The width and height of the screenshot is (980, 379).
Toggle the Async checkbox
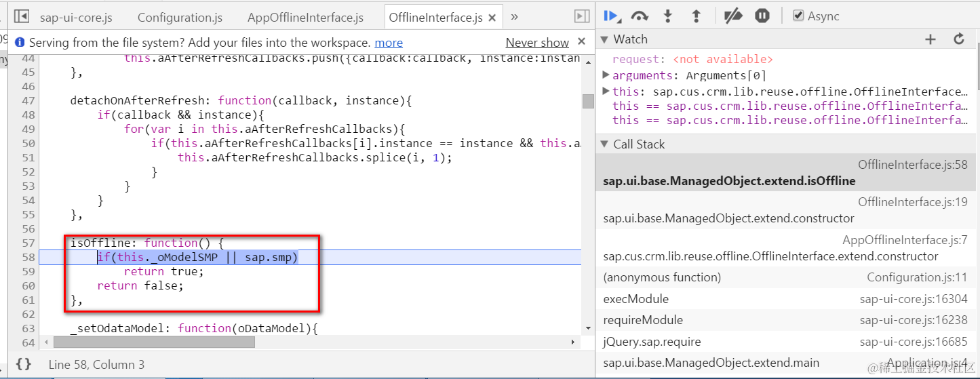coord(798,16)
